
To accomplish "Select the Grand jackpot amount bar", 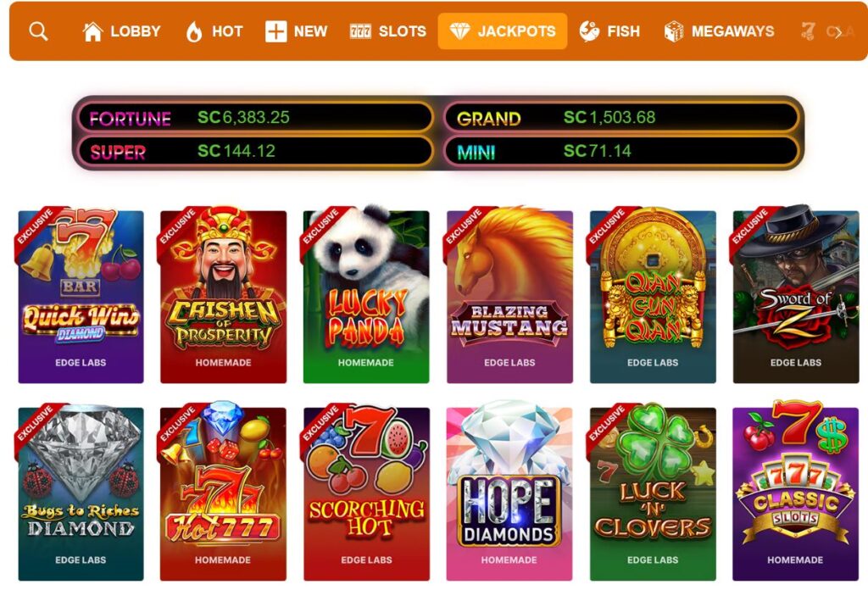I will click(621, 118).
